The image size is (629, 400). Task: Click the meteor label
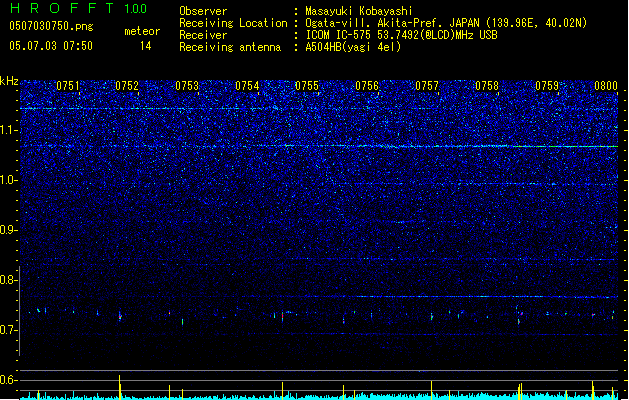tap(142, 31)
